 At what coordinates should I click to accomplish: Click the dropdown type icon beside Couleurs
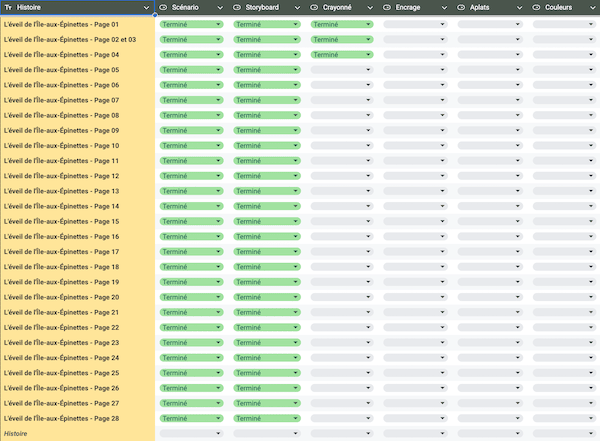pos(537,7)
